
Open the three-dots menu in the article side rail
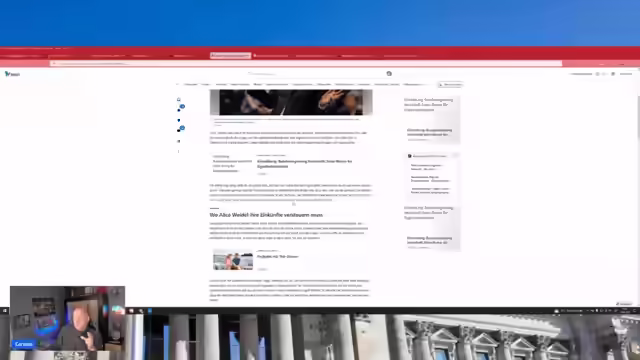click(x=178, y=151)
